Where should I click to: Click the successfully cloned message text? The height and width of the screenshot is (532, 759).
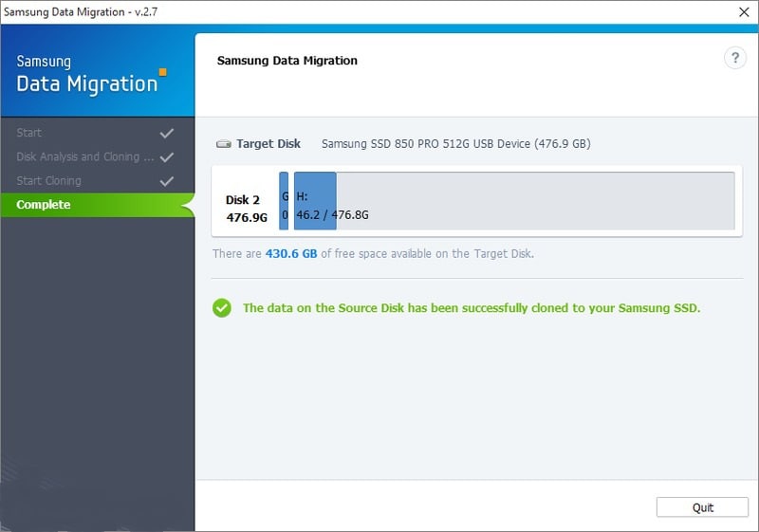click(472, 308)
